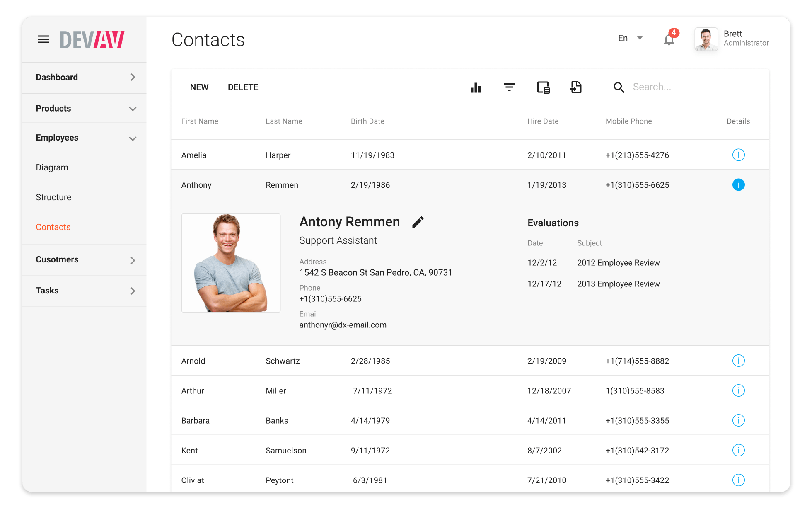
Task: Expand the Cusotmers menu chevron
Action: pyautogui.click(x=133, y=260)
